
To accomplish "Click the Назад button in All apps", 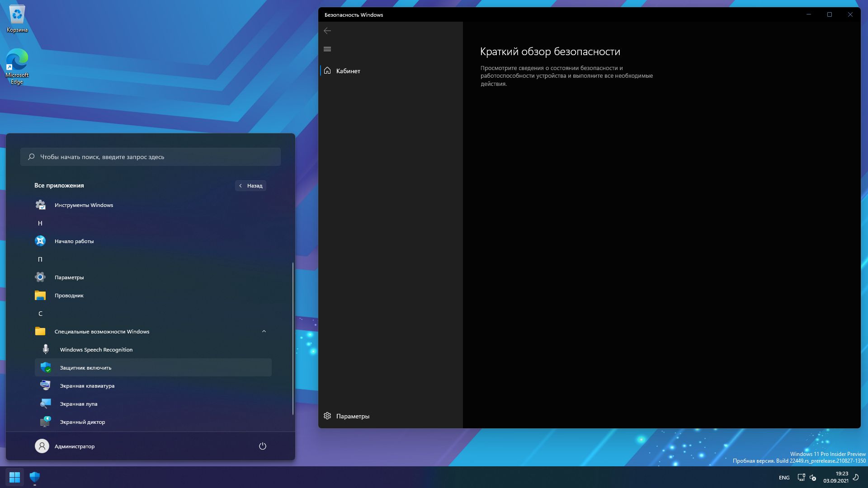I will pos(250,185).
